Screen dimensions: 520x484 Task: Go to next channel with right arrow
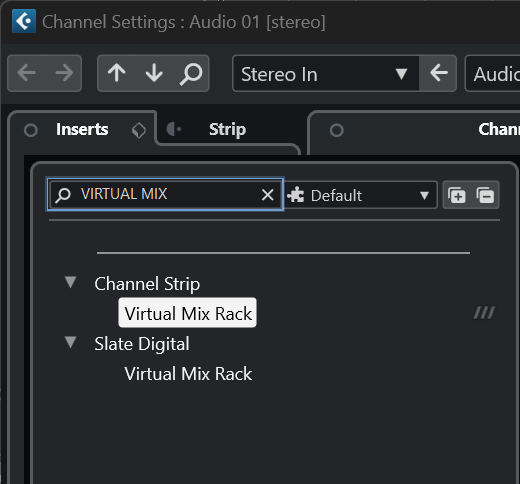[64, 73]
